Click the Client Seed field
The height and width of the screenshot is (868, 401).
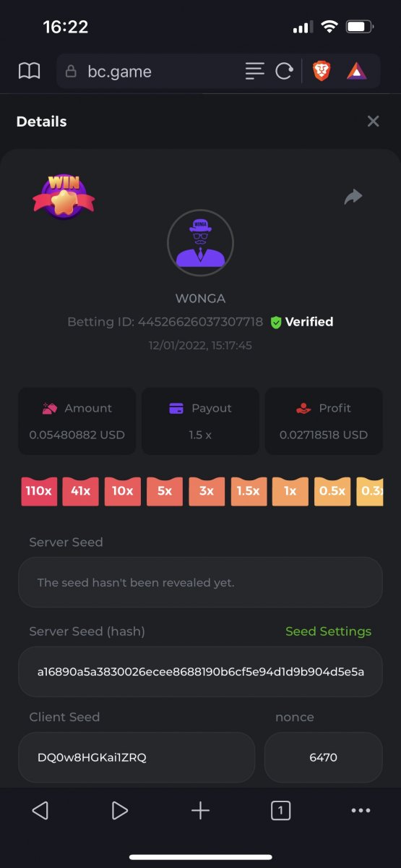tap(137, 757)
